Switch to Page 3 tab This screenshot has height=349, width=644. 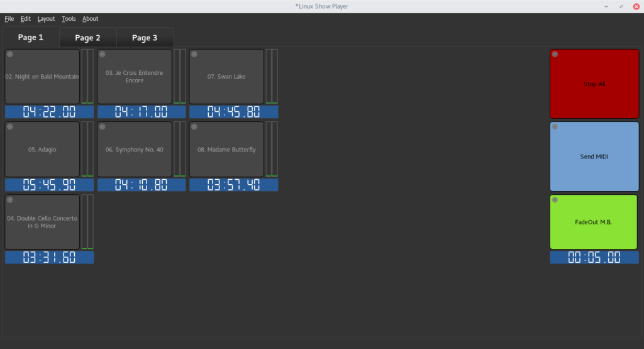[x=145, y=38]
